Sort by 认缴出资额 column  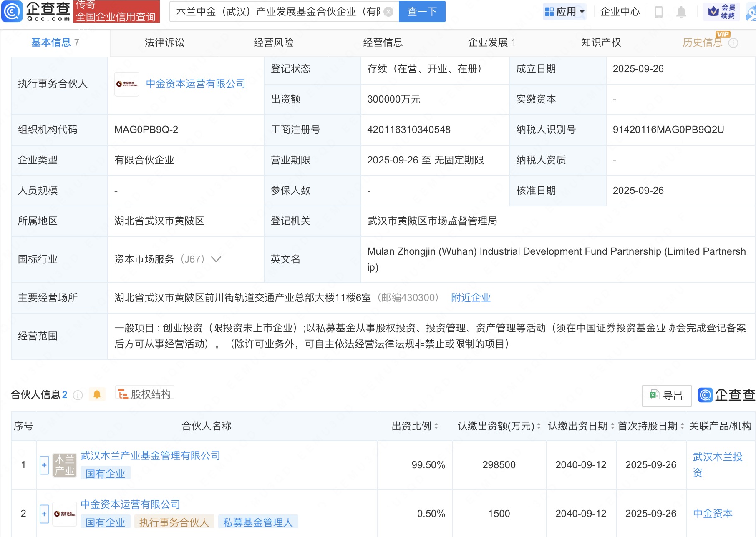[539, 426]
